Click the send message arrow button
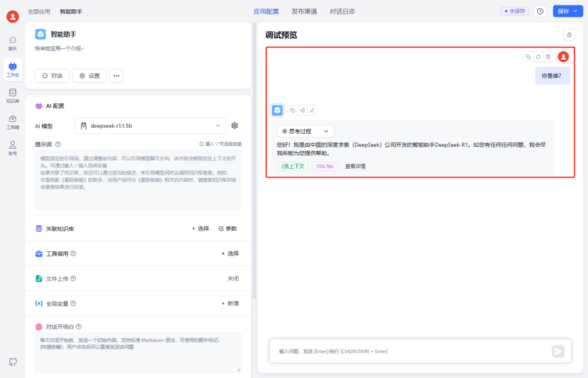This screenshot has height=378, width=588. 558,351
